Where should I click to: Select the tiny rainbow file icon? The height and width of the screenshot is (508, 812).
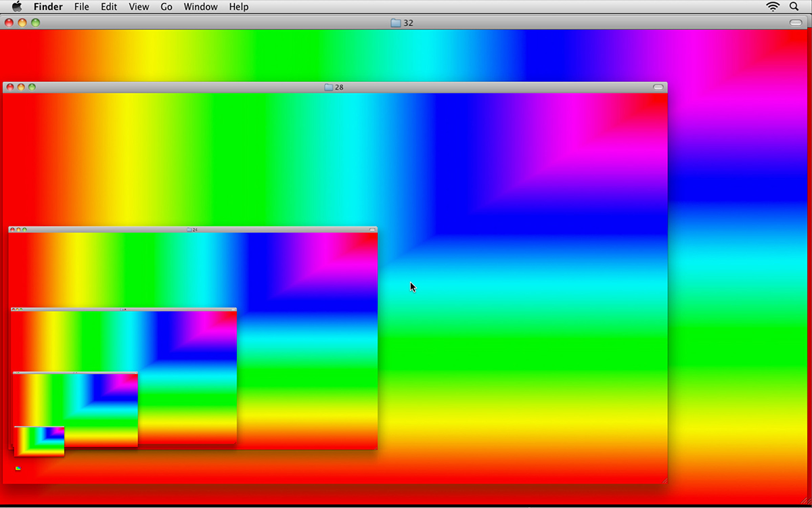18,468
